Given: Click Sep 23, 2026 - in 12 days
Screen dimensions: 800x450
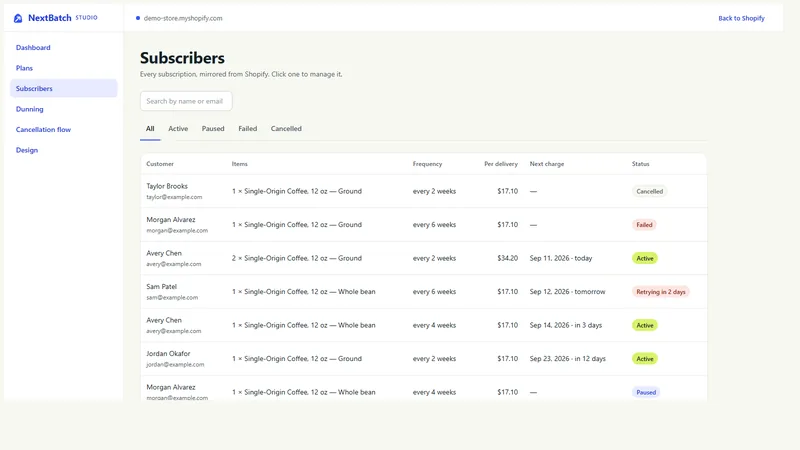Looking at the screenshot, I should click(x=567, y=359).
